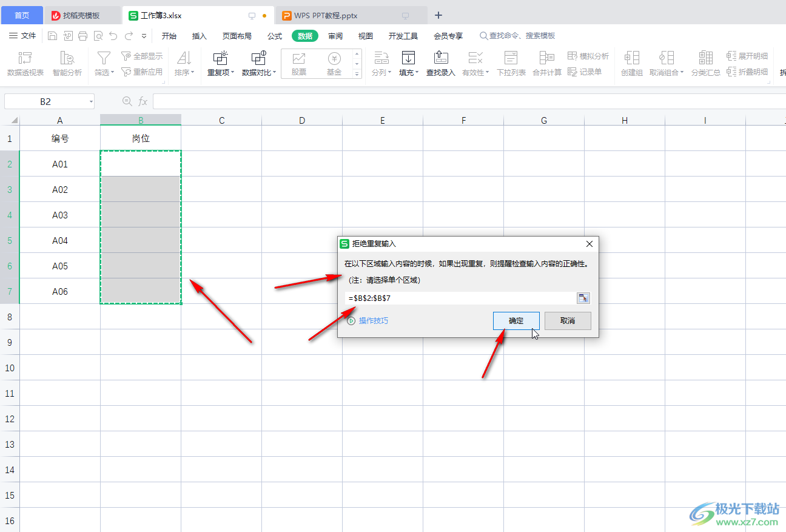The image size is (786, 532).
Task: Click the new tab plus button
Action: click(x=438, y=15)
